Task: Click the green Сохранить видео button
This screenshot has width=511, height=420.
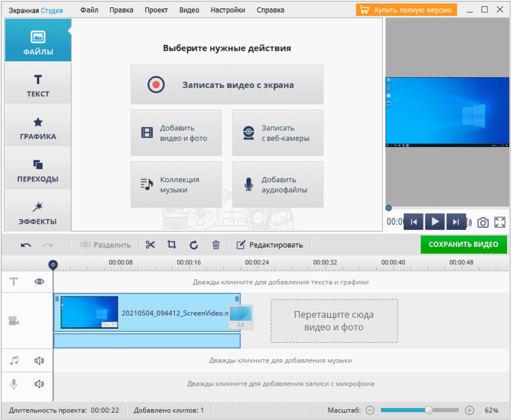Action: [464, 244]
